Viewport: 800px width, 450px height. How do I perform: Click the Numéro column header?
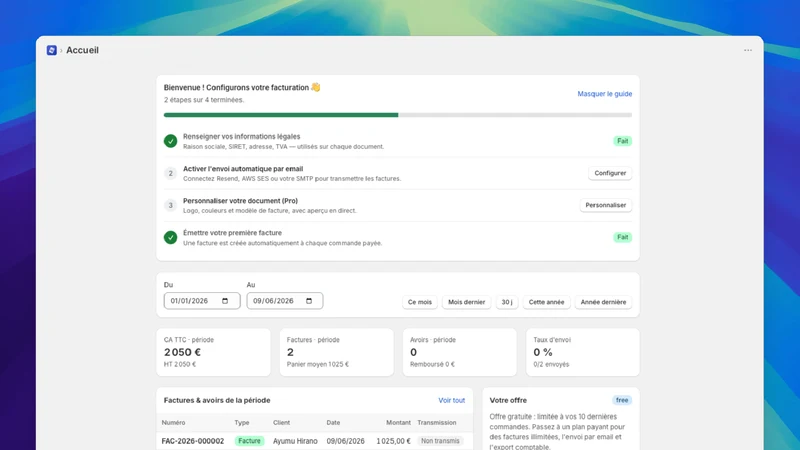(x=173, y=422)
